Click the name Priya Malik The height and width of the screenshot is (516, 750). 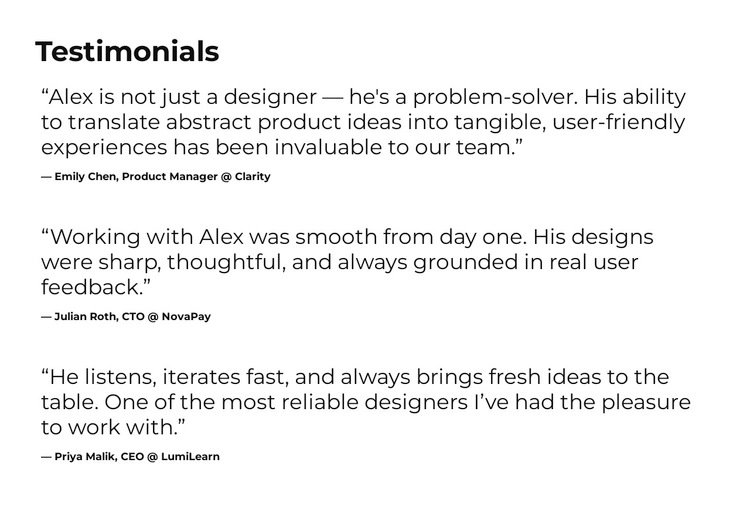point(81,457)
